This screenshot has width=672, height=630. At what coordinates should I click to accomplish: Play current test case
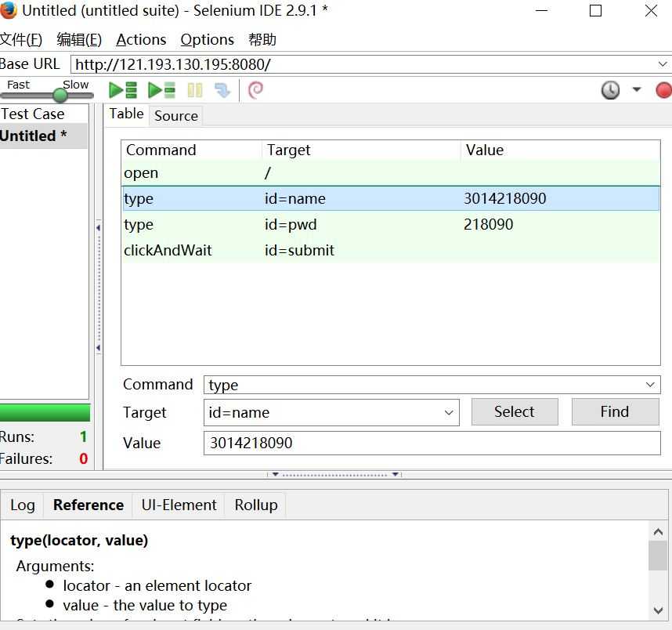(x=161, y=90)
